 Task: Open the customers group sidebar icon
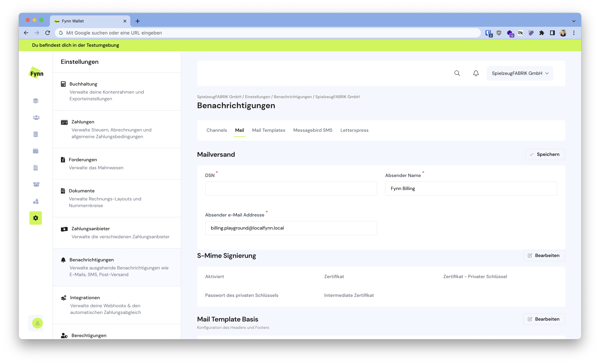pyautogui.click(x=36, y=118)
